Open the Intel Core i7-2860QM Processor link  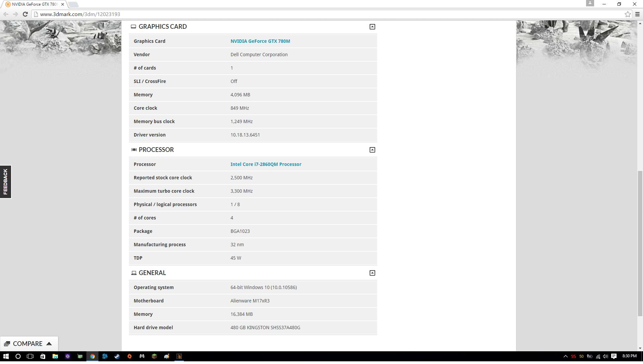point(266,164)
